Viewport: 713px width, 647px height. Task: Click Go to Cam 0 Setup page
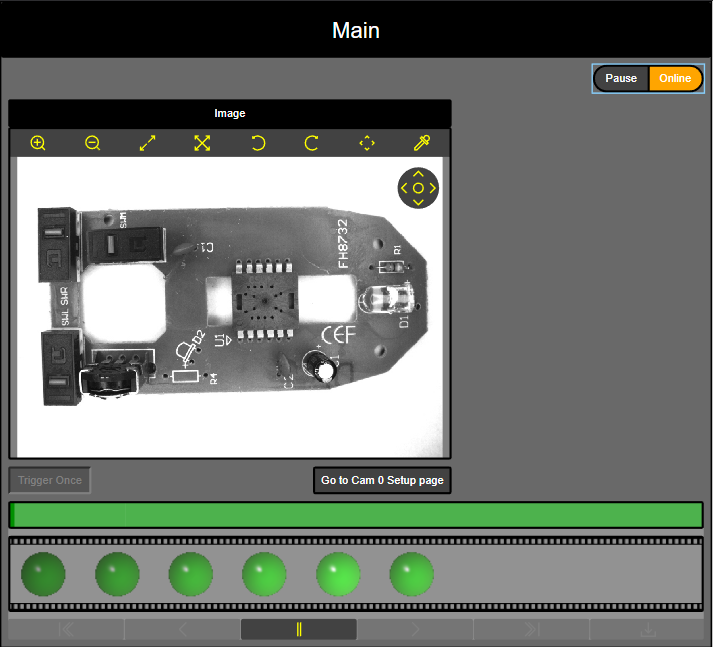(x=382, y=481)
